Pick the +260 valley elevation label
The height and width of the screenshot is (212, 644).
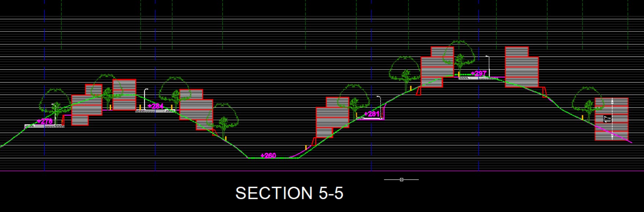coord(268,156)
